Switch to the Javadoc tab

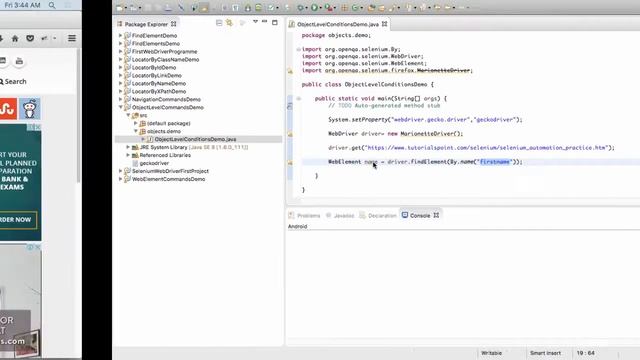pyautogui.click(x=340, y=216)
